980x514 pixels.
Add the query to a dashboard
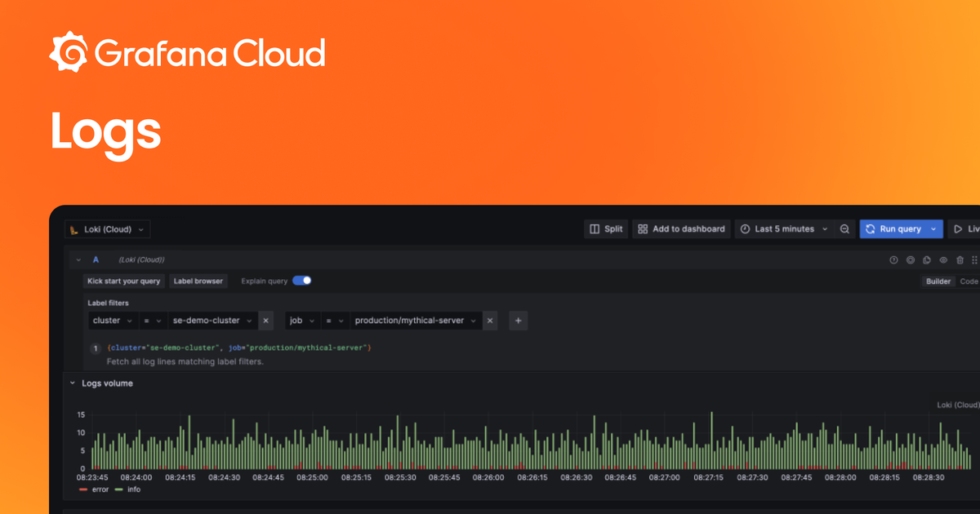[x=681, y=229]
